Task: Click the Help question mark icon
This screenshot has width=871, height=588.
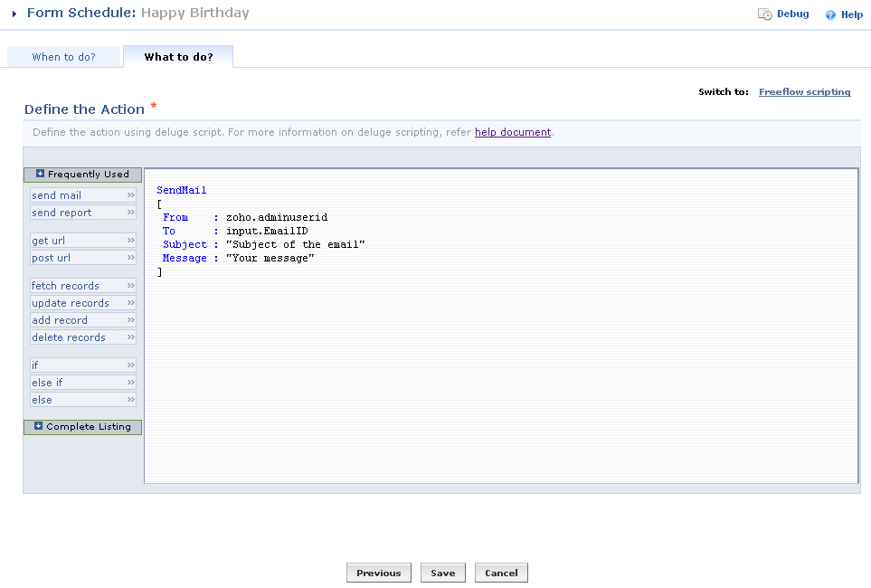Action: click(830, 15)
